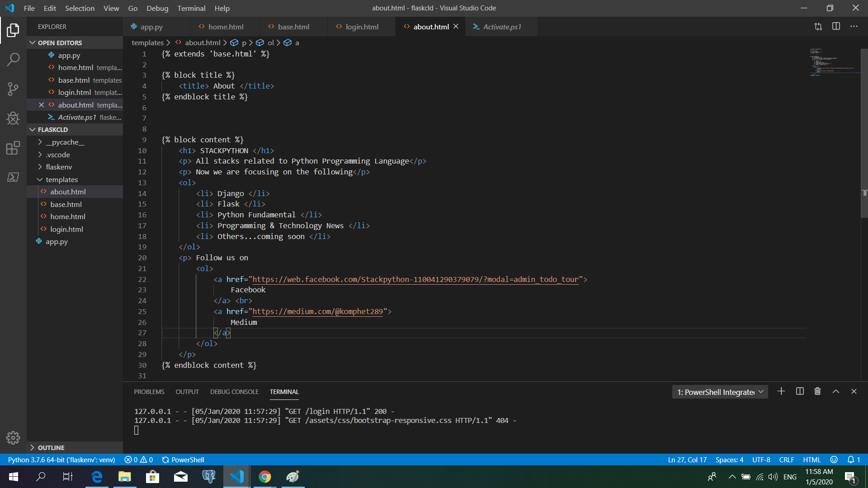Split the editor using the split icon
The image size is (868, 488).
pyautogui.click(x=835, y=27)
